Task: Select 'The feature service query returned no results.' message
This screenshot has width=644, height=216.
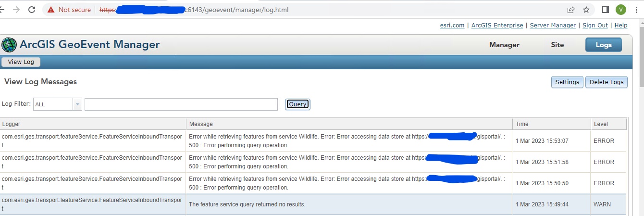Action: pyautogui.click(x=247, y=204)
